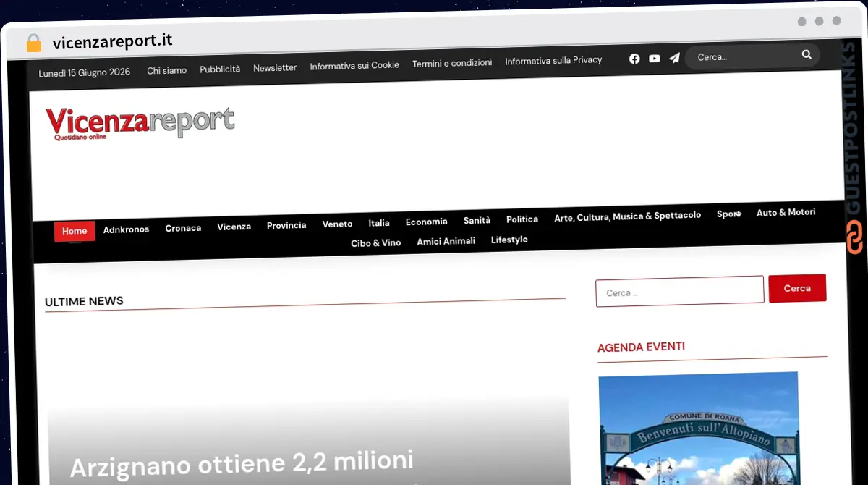Open the YouTube channel icon
Viewport: 868px width, 485px height.
pyautogui.click(x=655, y=59)
